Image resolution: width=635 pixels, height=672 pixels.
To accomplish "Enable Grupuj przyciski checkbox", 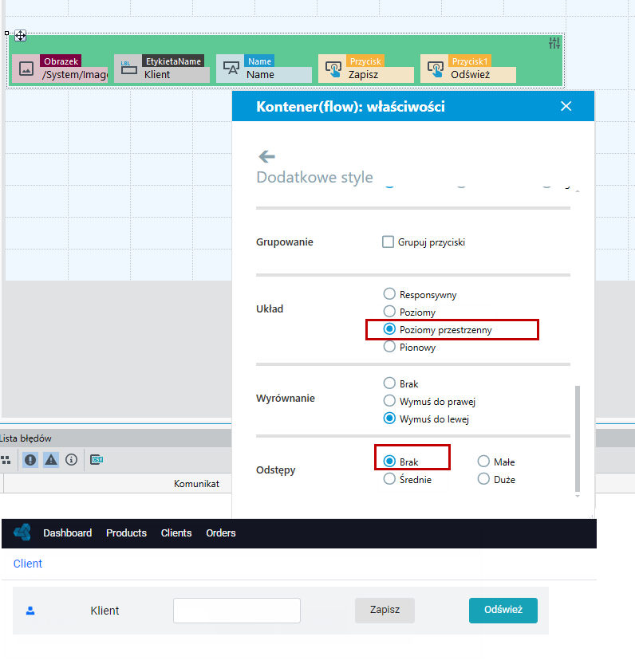I will [x=388, y=242].
